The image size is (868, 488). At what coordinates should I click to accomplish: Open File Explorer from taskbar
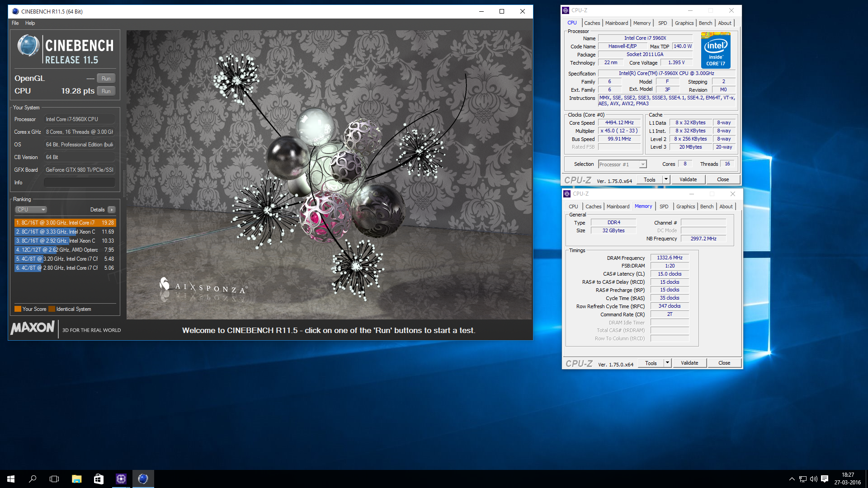76,479
